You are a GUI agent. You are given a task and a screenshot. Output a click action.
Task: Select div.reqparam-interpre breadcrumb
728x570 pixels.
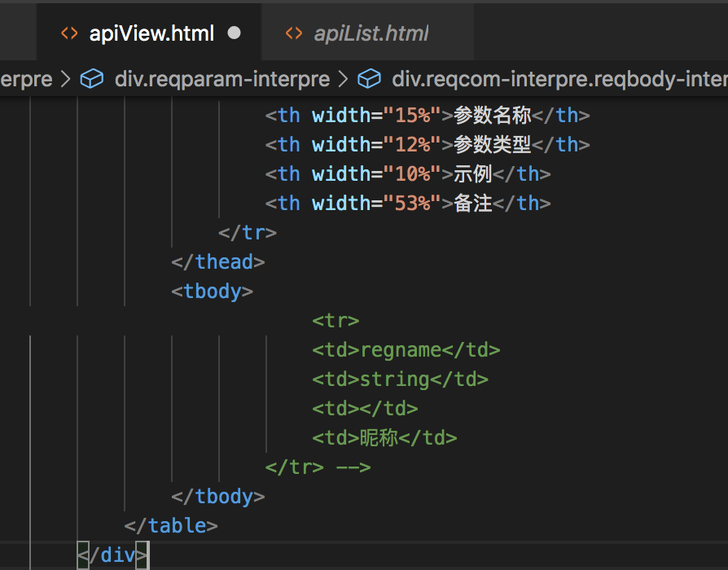(222, 79)
